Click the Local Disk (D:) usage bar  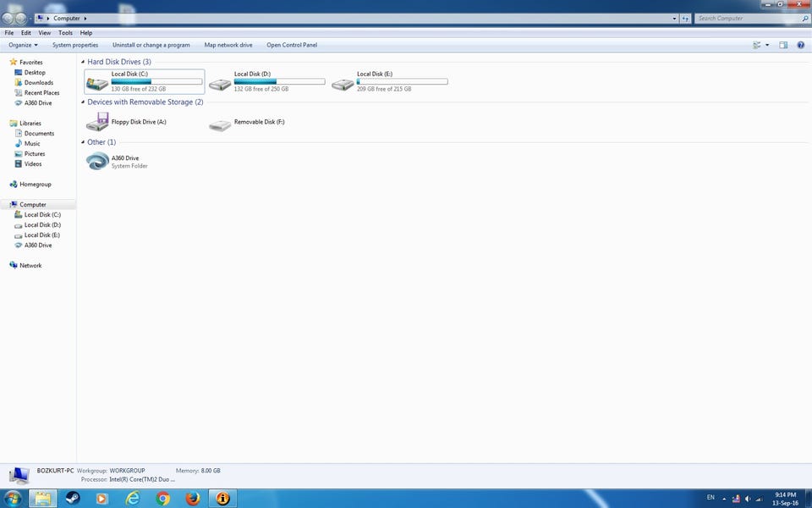pyautogui.click(x=279, y=81)
